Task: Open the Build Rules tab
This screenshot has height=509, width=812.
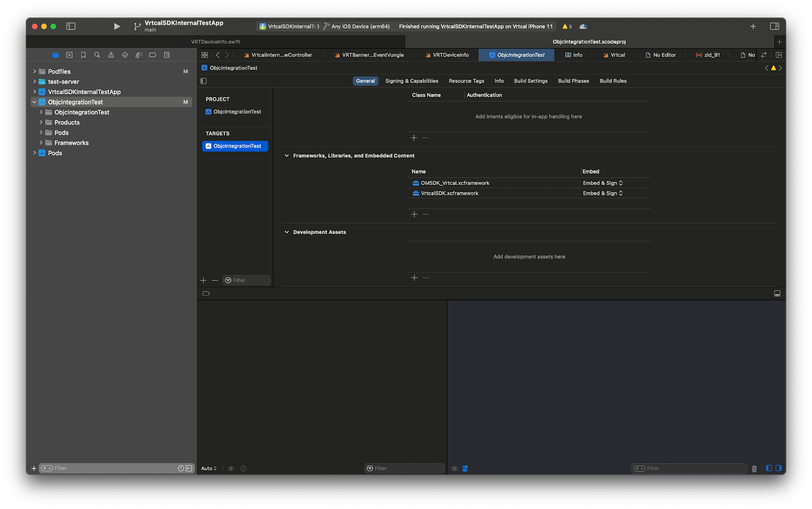Action: 613,81
